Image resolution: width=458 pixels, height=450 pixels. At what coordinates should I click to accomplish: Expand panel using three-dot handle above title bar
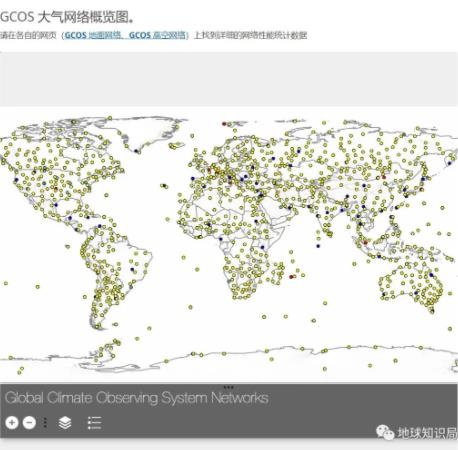228,387
